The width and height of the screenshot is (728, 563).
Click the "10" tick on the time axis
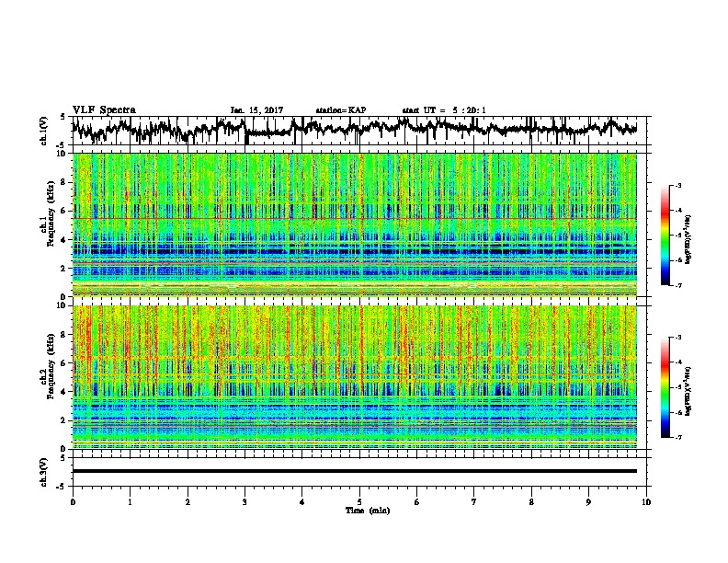(646, 502)
